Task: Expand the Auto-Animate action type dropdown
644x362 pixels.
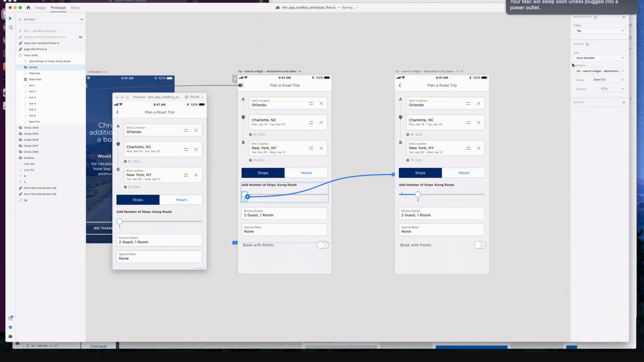Action: click(599, 58)
